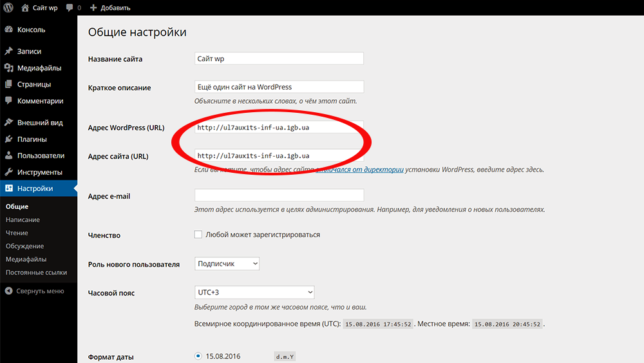Open the Записи menu item
This screenshot has height=363, width=644.
tap(39, 51)
